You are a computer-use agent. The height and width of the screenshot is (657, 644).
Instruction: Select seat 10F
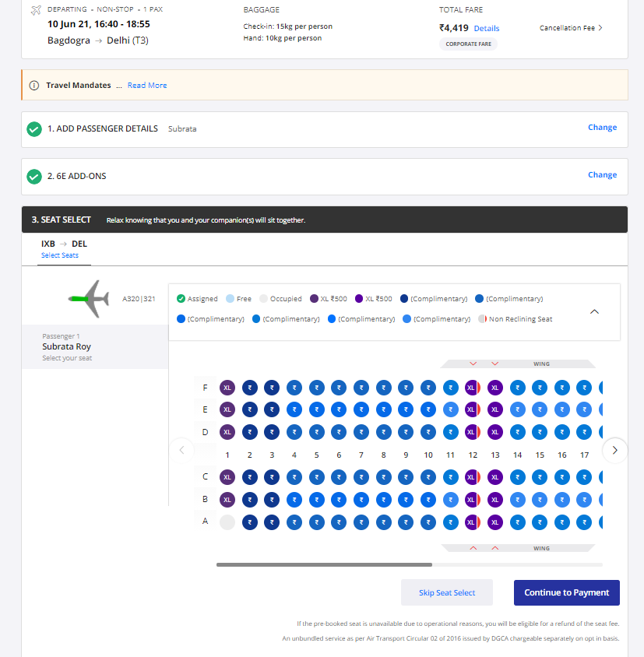[x=428, y=388]
